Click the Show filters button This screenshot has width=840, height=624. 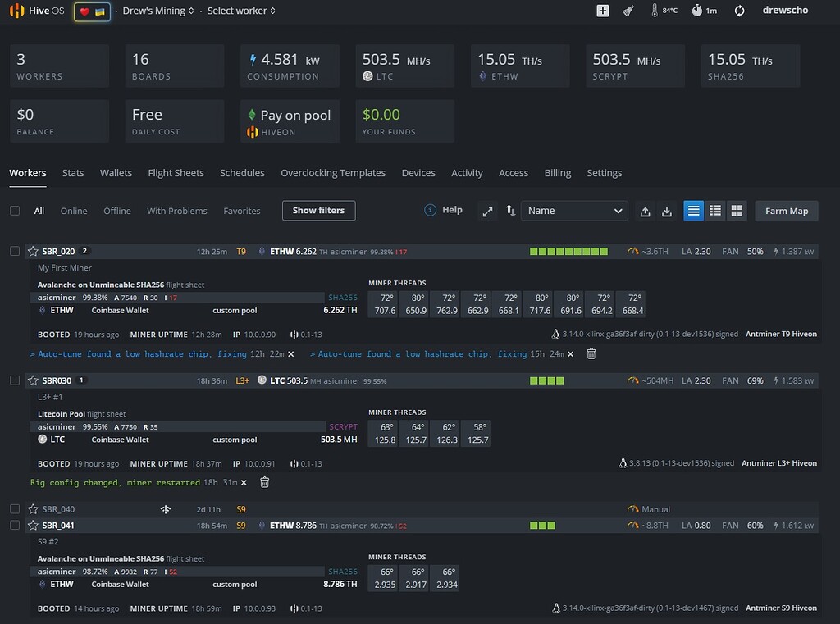[318, 210]
